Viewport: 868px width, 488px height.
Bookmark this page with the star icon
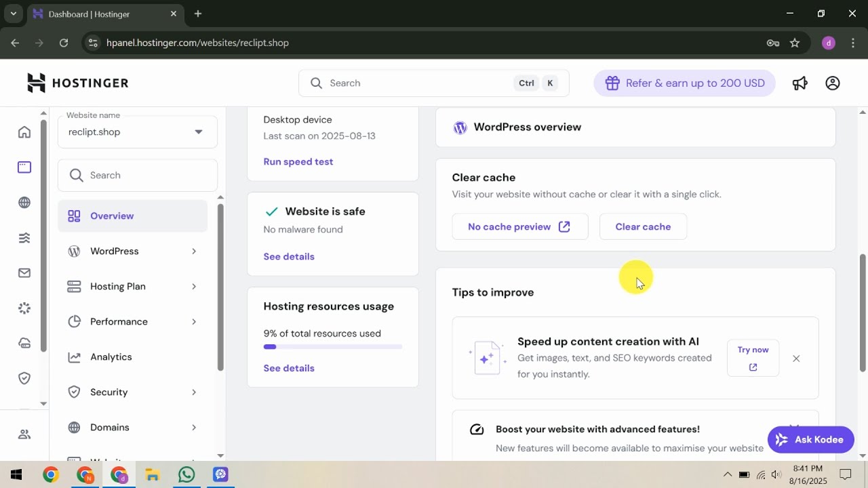(795, 43)
